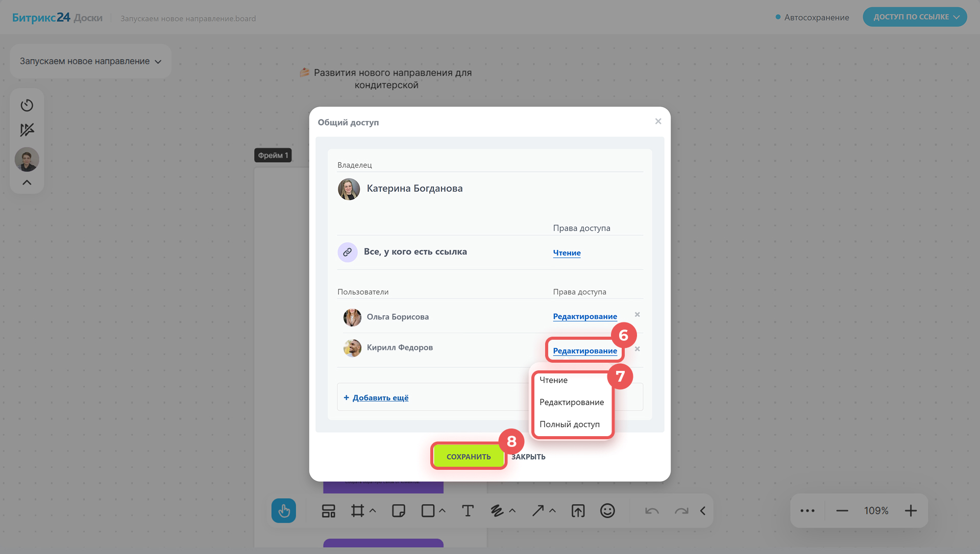Open Кирилл Федоров access rights dropdown
This screenshot has width=980, height=554.
585,351
